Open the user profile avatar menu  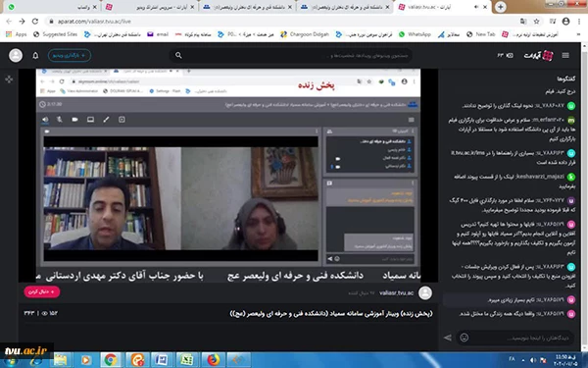16,56
